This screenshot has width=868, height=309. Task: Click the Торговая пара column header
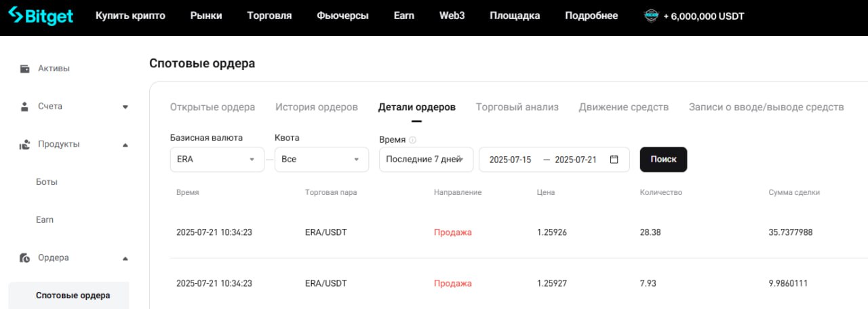pos(331,193)
